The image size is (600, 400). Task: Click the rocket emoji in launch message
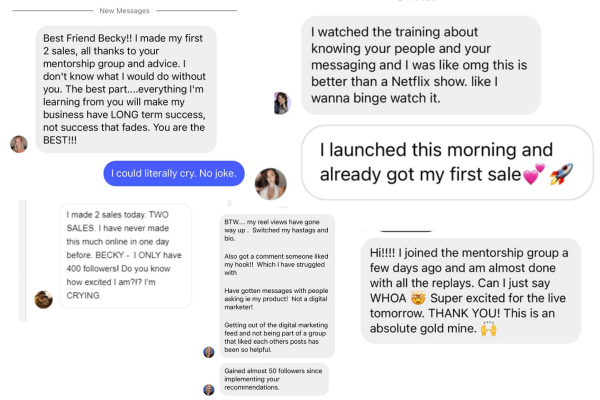(x=561, y=174)
